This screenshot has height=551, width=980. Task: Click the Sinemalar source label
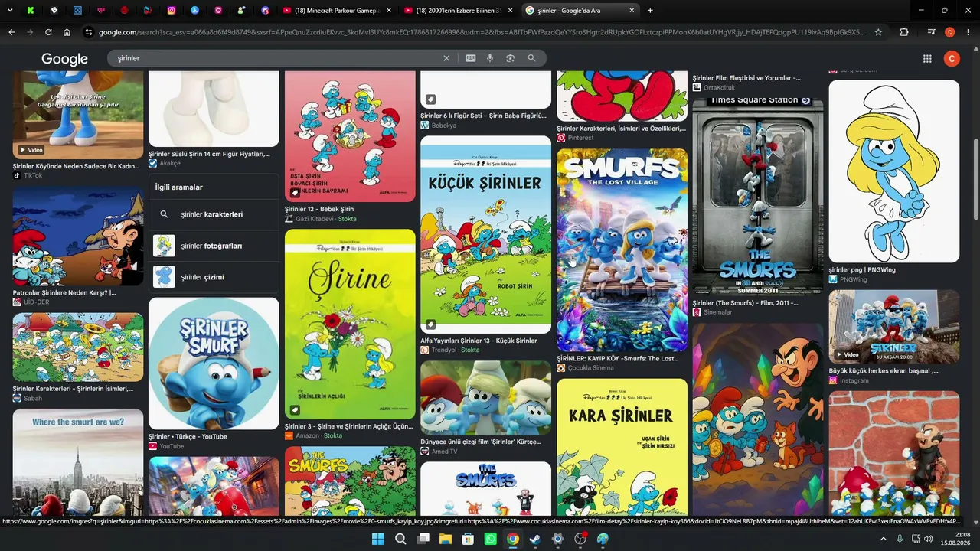(719, 312)
